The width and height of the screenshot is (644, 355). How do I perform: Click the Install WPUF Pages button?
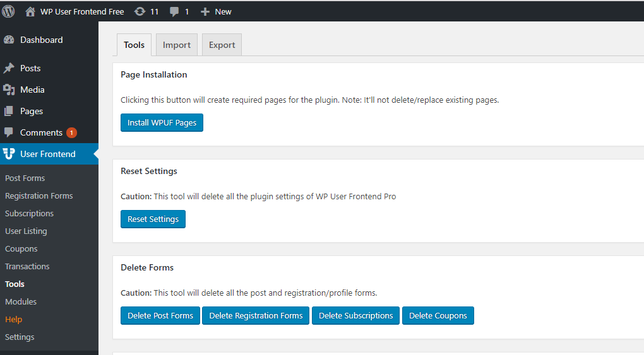[162, 123]
